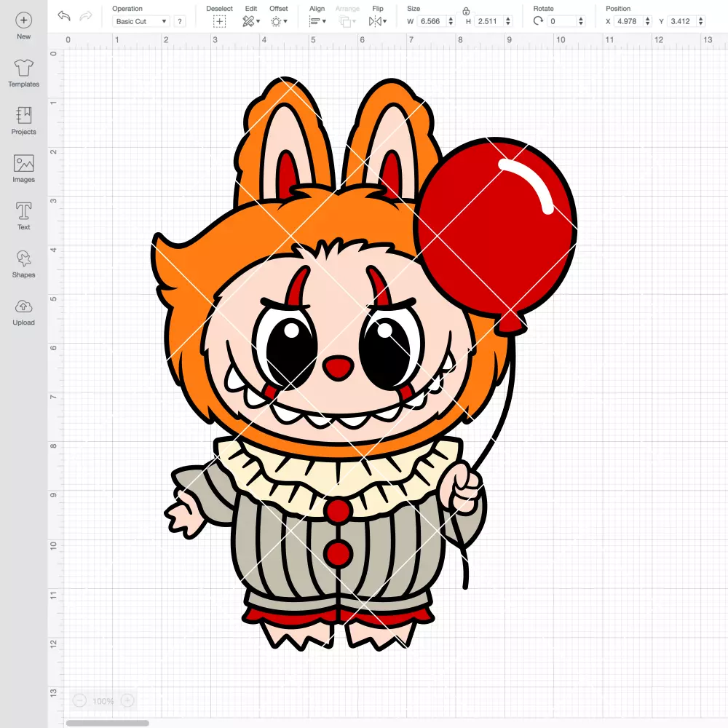Open the greyed-out Arrange menu
Viewport: 728px width, 728px height.
[x=347, y=21]
